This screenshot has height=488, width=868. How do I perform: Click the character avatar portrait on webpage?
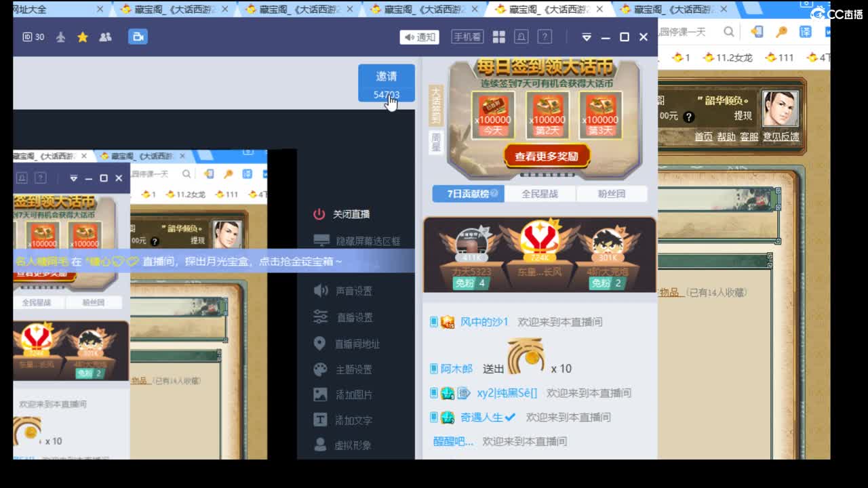(780, 108)
